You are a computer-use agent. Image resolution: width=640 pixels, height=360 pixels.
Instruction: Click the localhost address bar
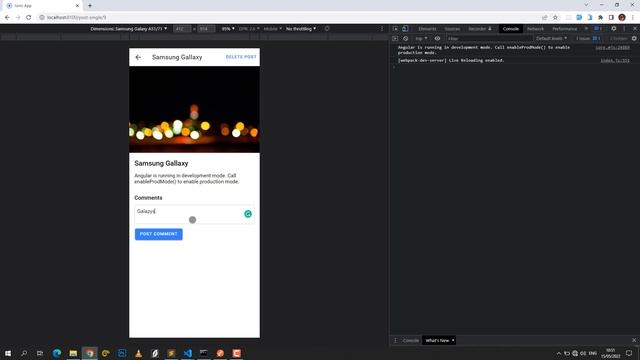286,18
